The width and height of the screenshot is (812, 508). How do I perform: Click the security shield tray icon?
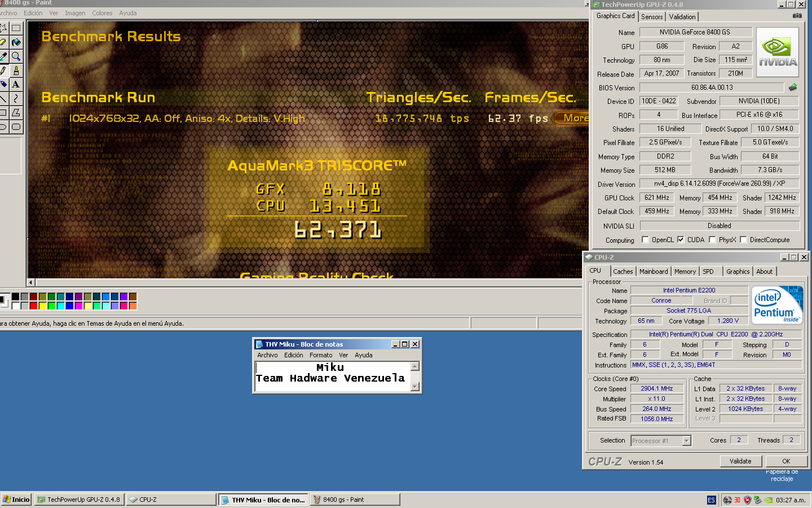coord(747,500)
